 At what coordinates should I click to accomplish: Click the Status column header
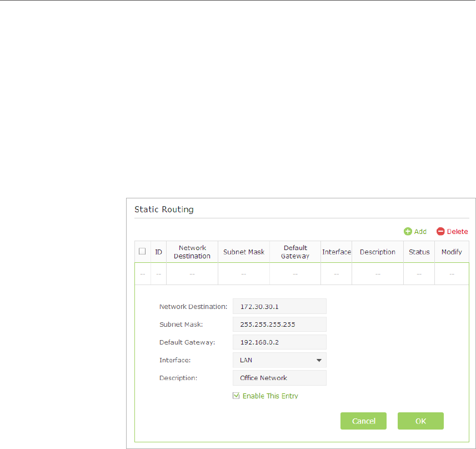(419, 252)
